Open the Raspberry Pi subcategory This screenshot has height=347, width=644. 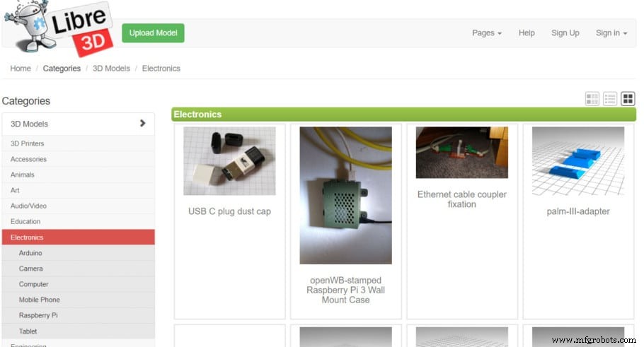click(78, 315)
